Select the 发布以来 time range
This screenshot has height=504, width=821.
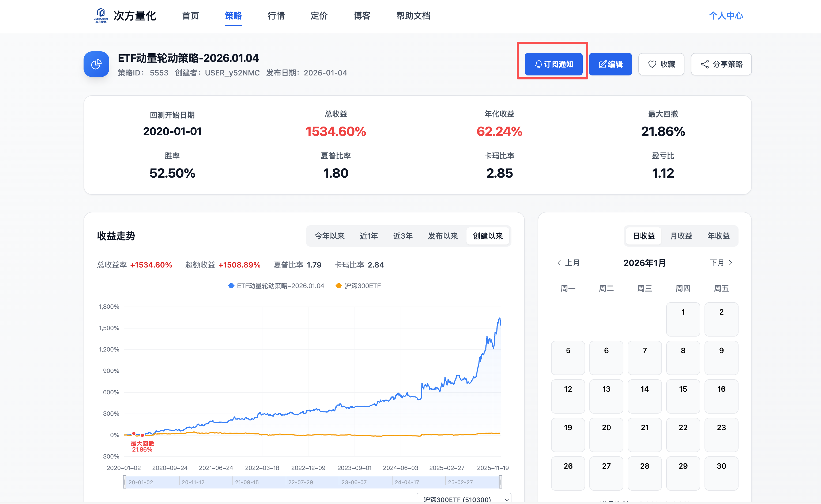(x=443, y=236)
